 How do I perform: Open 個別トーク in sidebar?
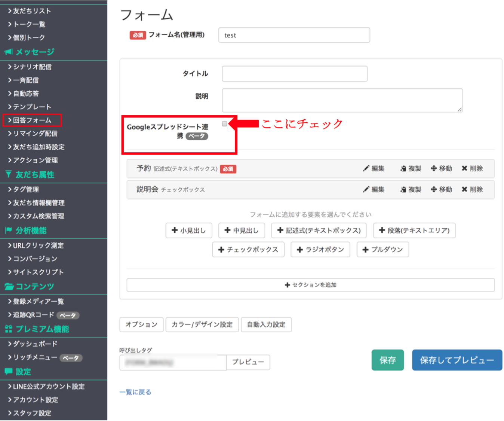(x=29, y=37)
